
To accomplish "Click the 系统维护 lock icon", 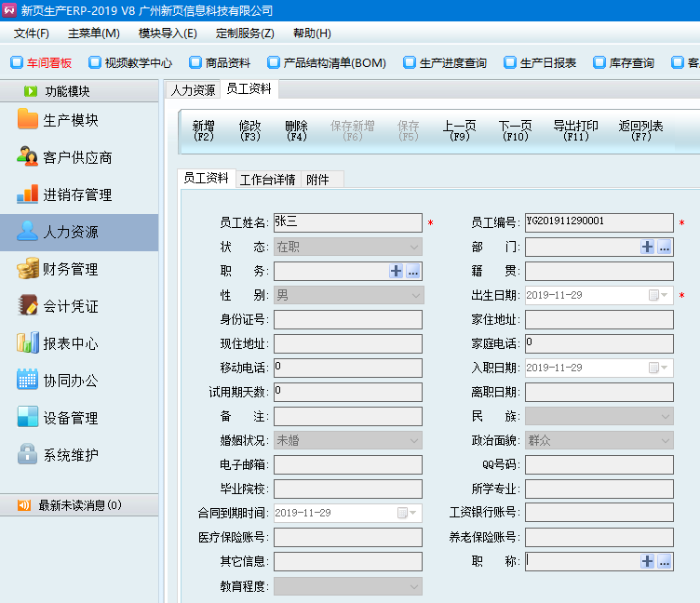I will (x=28, y=455).
